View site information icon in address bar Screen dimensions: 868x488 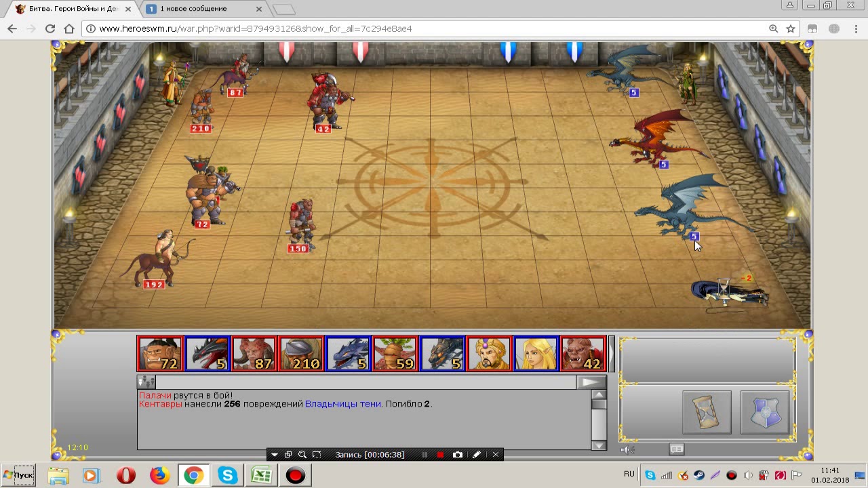pyautogui.click(x=90, y=28)
